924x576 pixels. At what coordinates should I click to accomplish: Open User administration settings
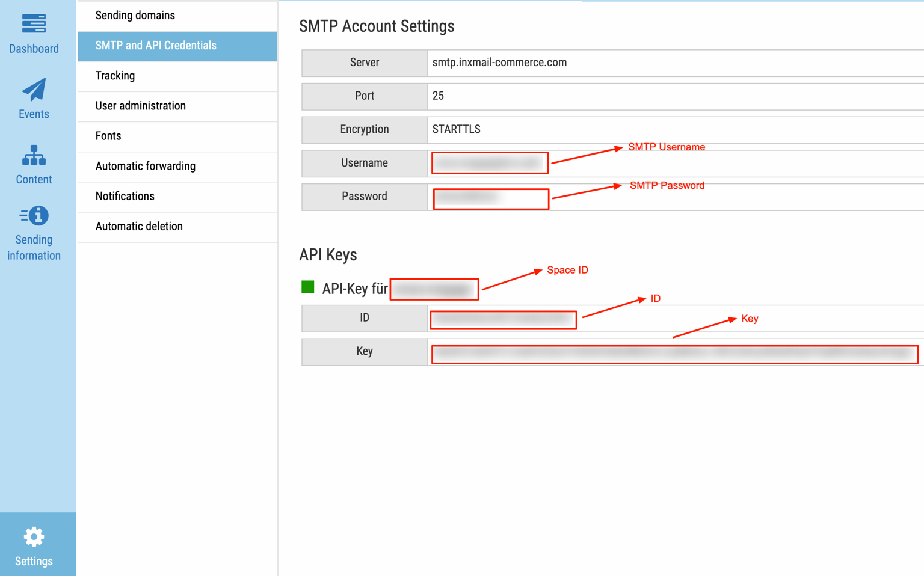coord(177,106)
